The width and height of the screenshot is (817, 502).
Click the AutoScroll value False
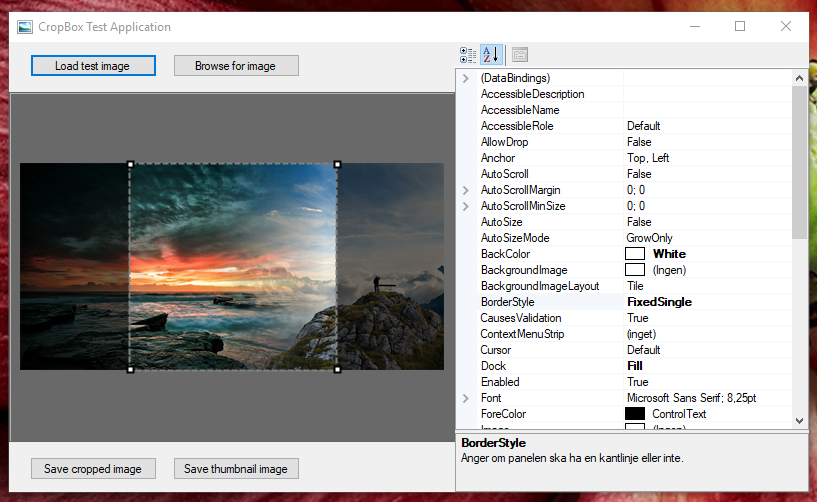coord(639,174)
